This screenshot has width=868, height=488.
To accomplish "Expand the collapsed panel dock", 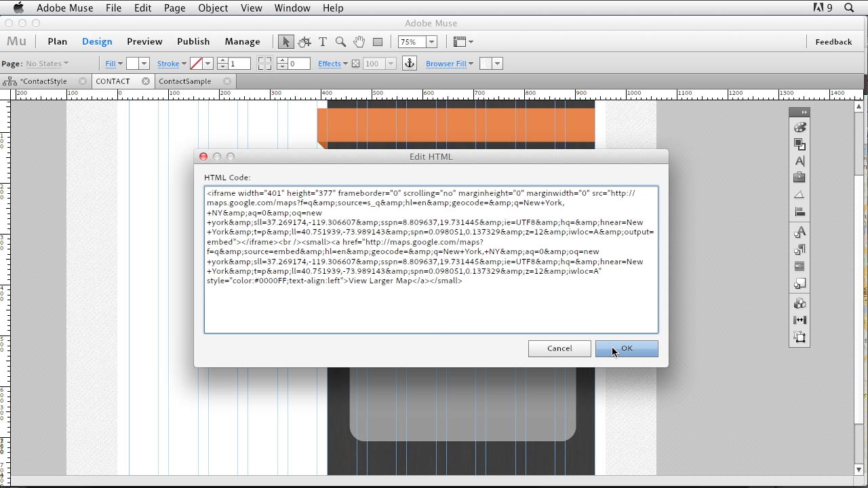I will (804, 112).
